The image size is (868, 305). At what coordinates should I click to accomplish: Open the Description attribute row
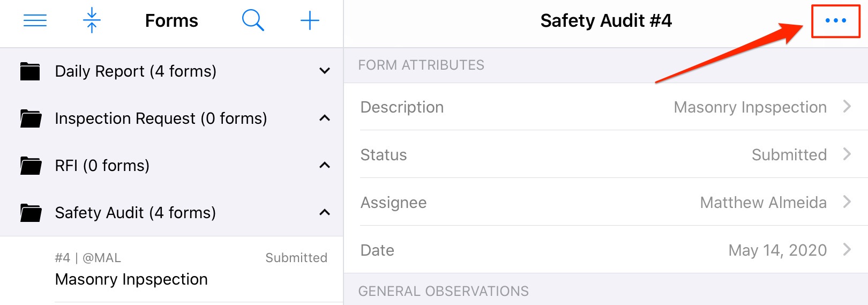point(605,107)
